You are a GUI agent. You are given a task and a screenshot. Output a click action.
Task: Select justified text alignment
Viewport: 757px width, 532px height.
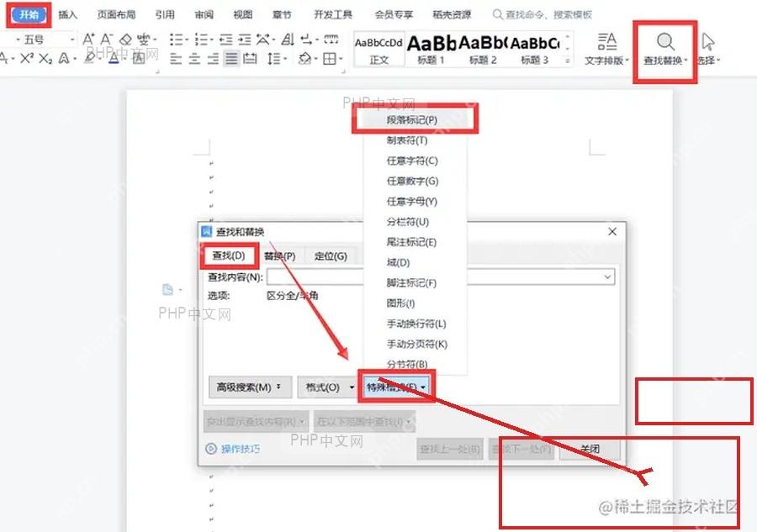(232, 60)
